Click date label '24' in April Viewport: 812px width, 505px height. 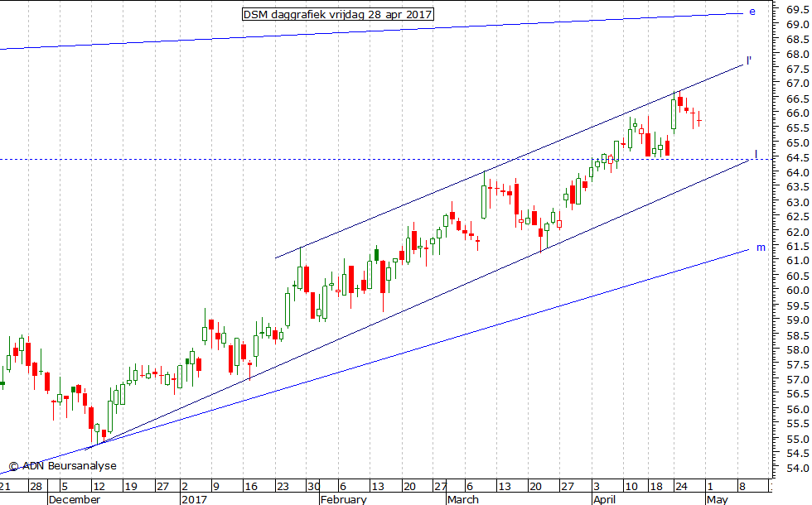coord(681,487)
